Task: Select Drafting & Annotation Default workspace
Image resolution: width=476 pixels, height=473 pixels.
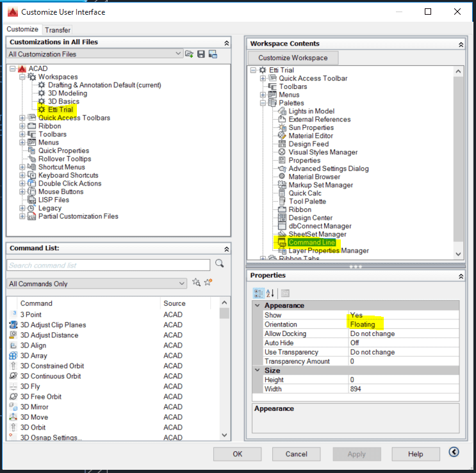Action: [x=104, y=85]
